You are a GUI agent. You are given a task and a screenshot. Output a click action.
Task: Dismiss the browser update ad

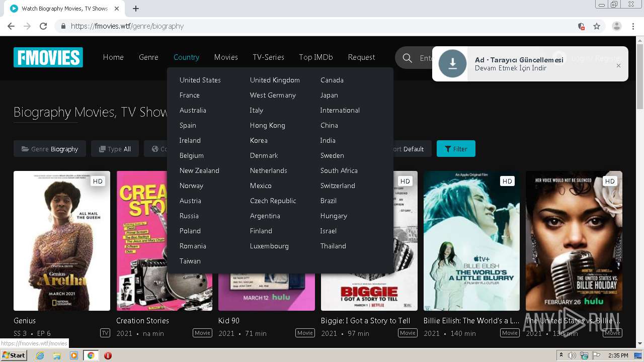(618, 65)
